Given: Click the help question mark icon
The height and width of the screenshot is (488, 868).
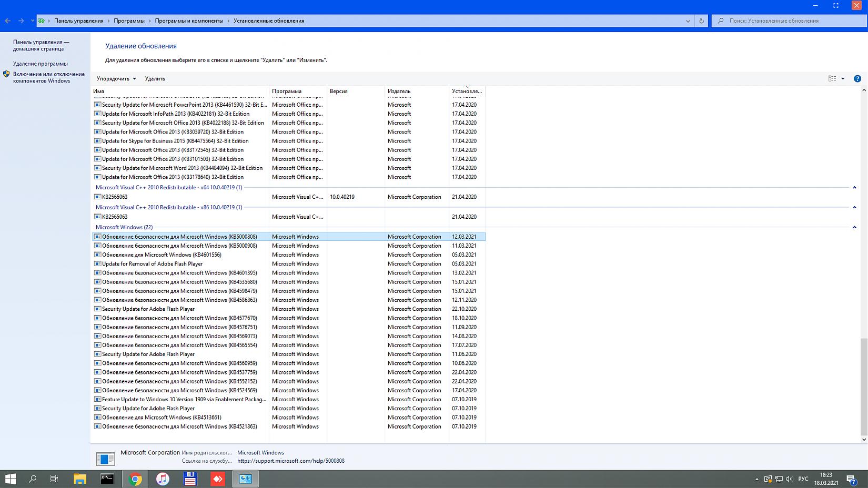Looking at the screenshot, I should coord(857,78).
